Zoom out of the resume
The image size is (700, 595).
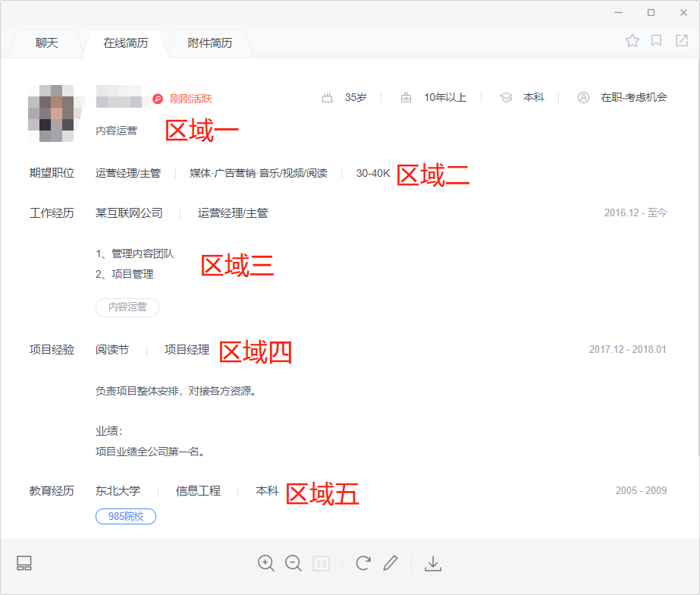click(x=293, y=563)
